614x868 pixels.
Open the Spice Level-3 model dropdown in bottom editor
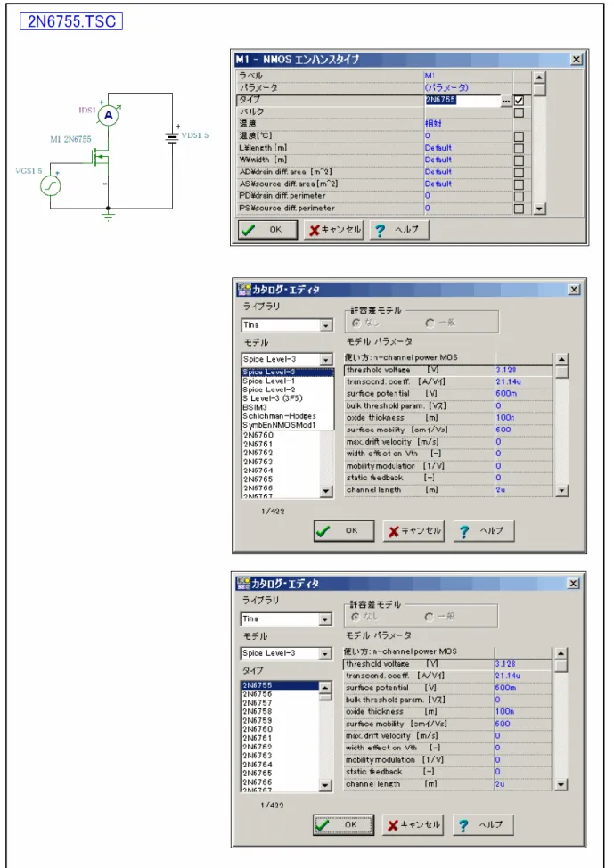pyautogui.click(x=325, y=654)
